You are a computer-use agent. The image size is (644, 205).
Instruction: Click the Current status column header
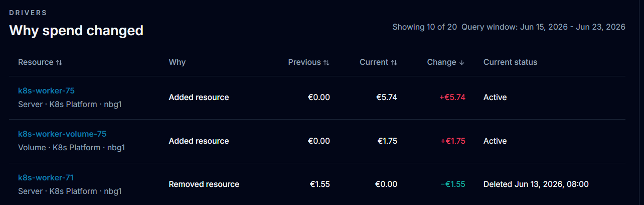pos(510,62)
